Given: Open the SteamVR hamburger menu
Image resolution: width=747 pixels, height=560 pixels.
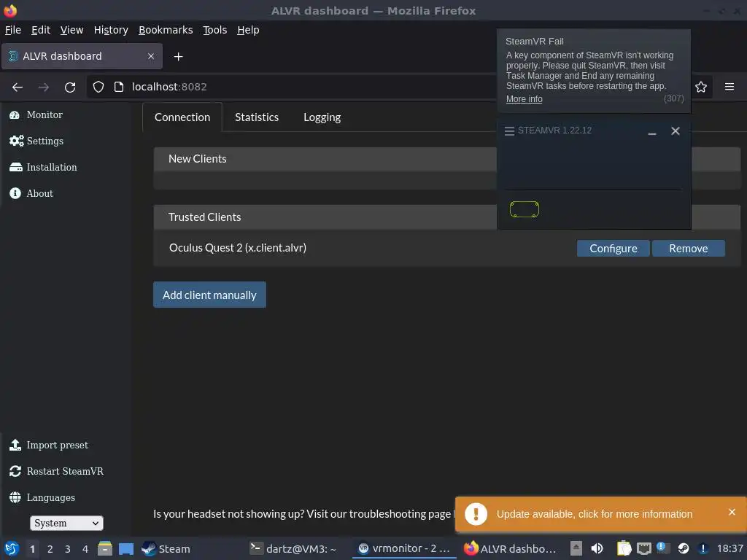Looking at the screenshot, I should point(509,131).
